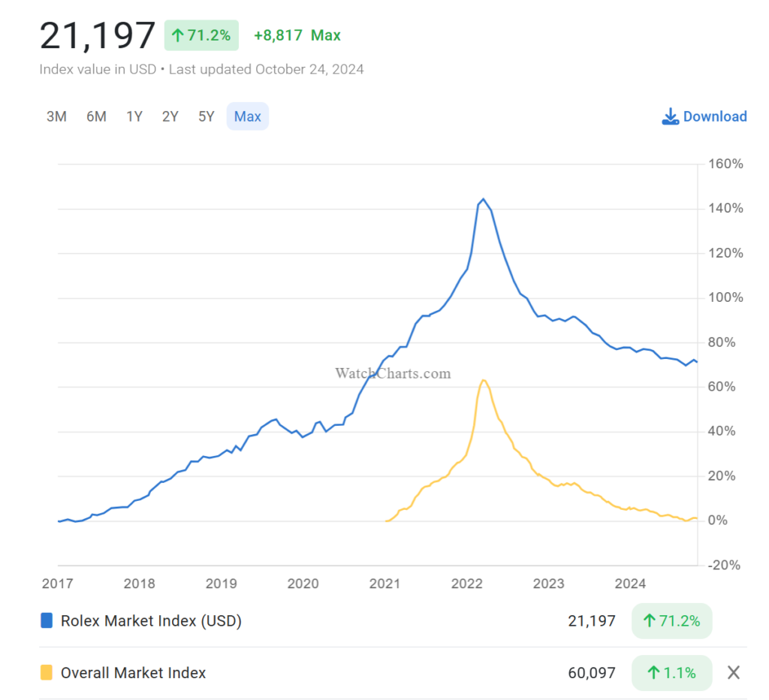Click the 20% y-axis label
769x700 pixels.
(x=722, y=476)
